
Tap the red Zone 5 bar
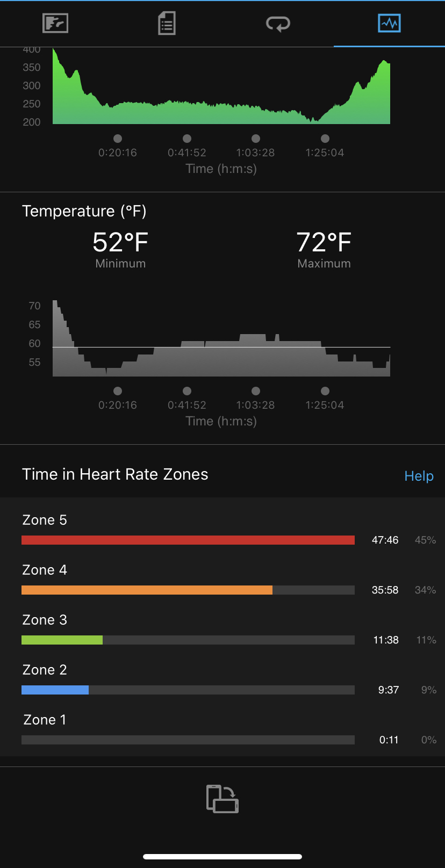pyautogui.click(x=188, y=540)
